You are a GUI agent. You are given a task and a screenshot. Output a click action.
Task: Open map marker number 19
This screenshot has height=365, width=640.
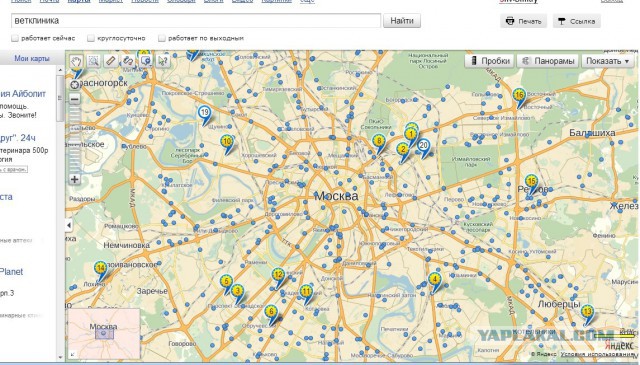pos(204,114)
